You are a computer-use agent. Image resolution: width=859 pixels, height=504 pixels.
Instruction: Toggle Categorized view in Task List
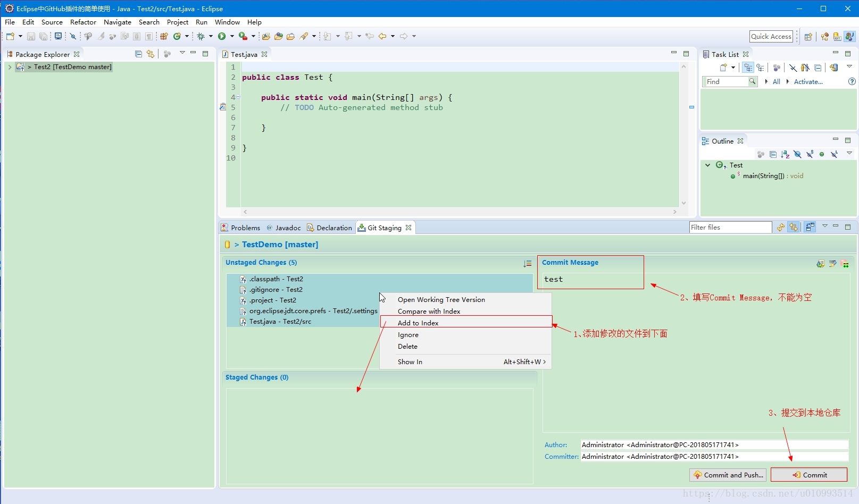(748, 68)
